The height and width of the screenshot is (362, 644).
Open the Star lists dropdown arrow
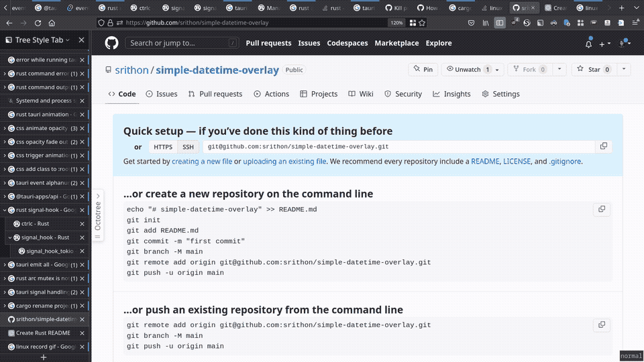[x=624, y=69]
